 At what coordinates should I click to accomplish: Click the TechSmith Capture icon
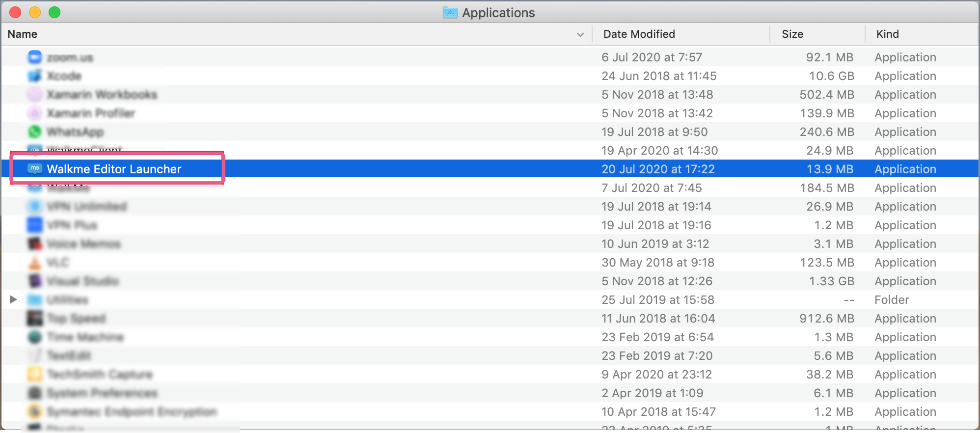(x=34, y=375)
